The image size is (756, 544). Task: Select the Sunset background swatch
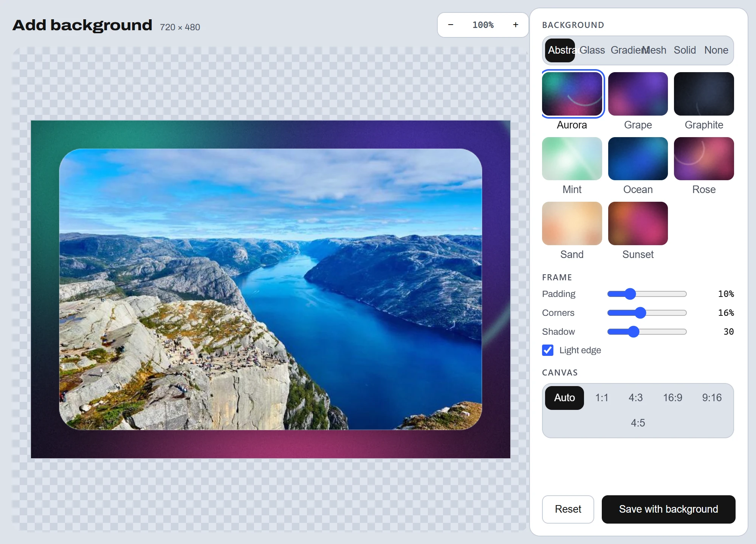pos(638,223)
